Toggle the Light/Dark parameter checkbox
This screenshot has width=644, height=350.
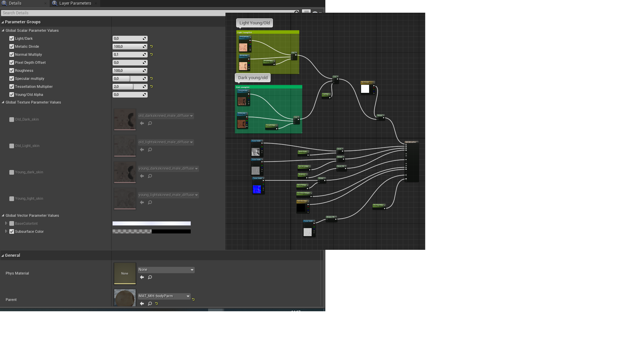pos(12,38)
